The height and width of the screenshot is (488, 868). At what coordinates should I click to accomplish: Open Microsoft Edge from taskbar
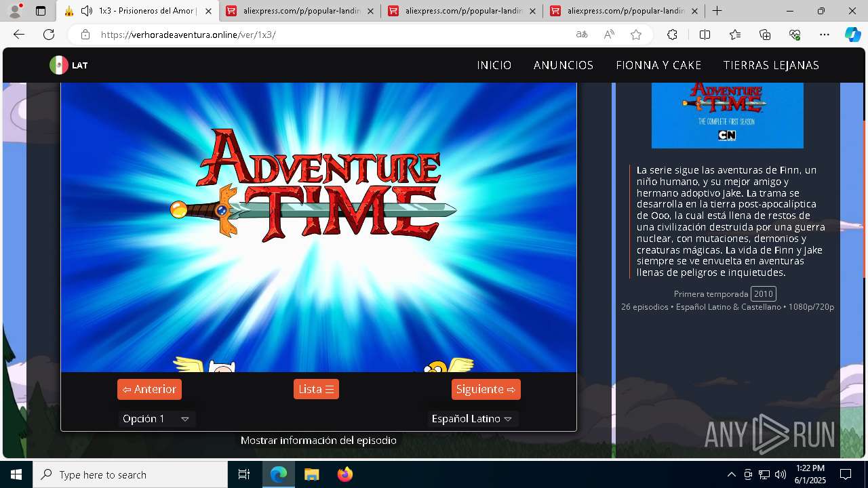point(279,474)
